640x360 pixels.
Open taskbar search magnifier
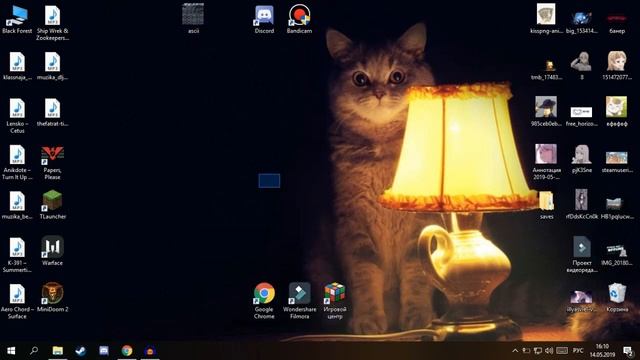point(34,351)
